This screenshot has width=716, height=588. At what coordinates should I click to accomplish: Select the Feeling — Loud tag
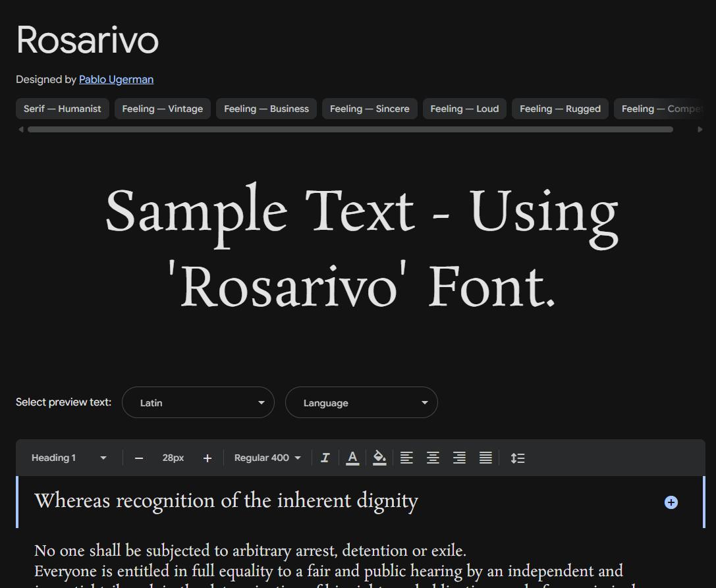[464, 109]
